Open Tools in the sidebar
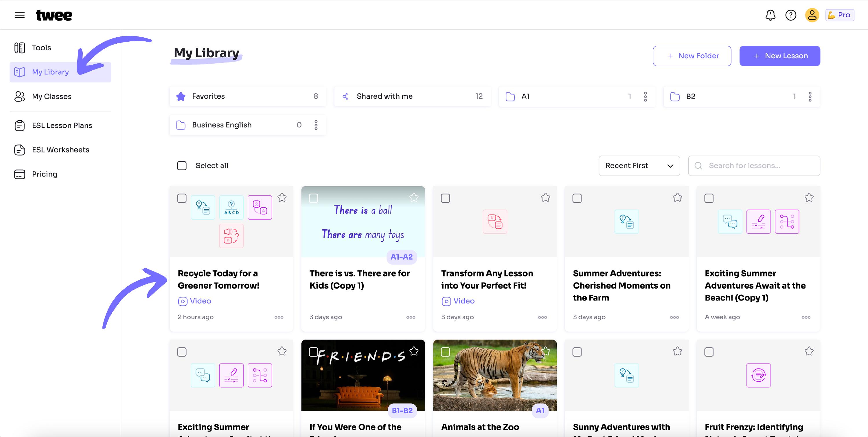The image size is (868, 437). click(x=60, y=47)
